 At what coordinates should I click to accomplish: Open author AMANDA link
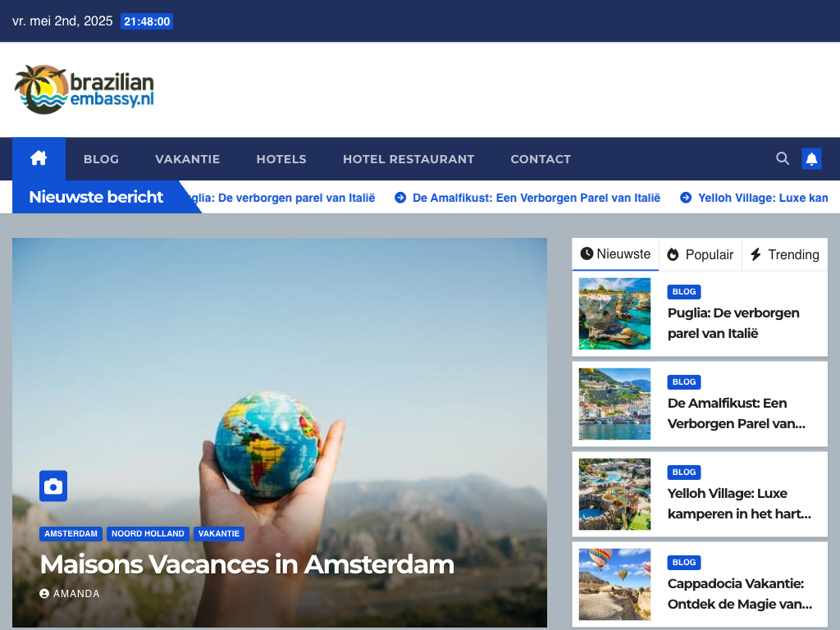(x=76, y=594)
